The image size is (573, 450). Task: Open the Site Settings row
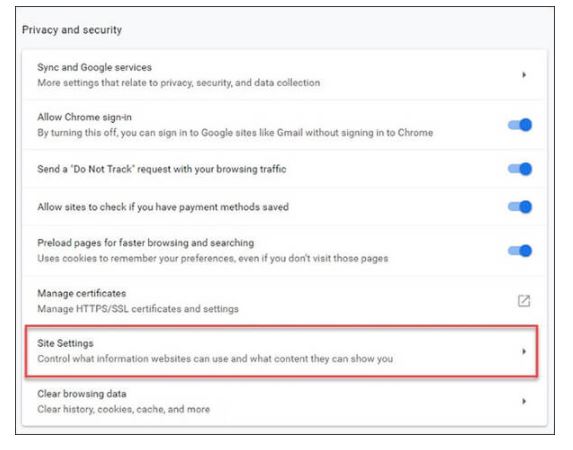[x=281, y=351]
